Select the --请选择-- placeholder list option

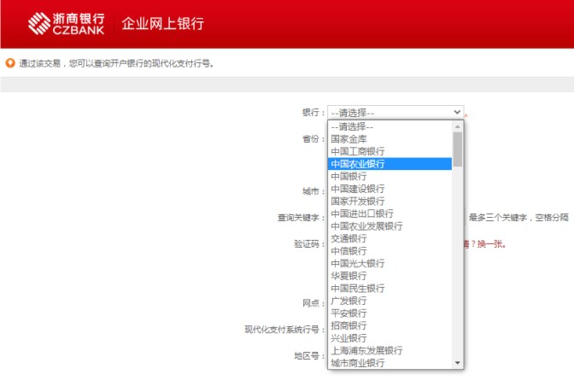[389, 126]
